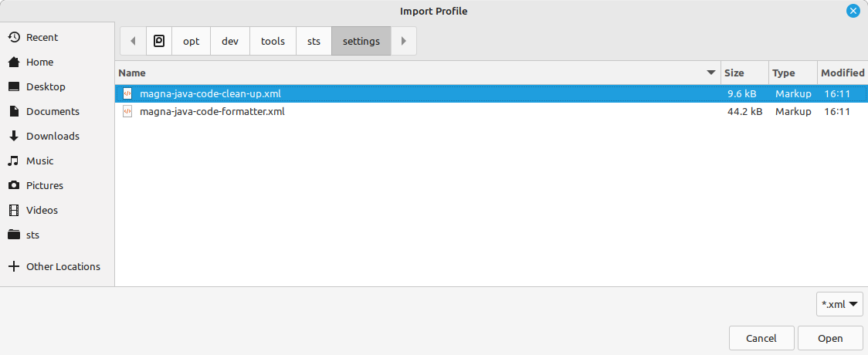Image resolution: width=868 pixels, height=355 pixels.
Task: Open Recent files via clock icon
Action: click(14, 38)
